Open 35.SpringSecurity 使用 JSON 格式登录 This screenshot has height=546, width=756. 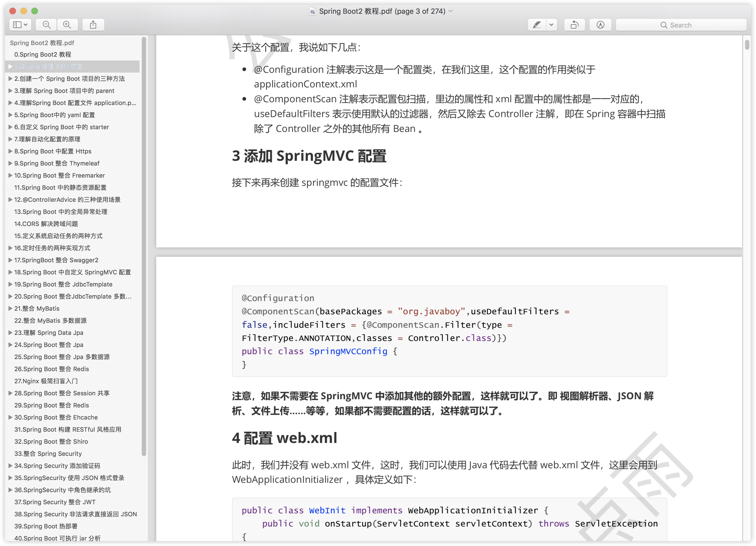[69, 478]
